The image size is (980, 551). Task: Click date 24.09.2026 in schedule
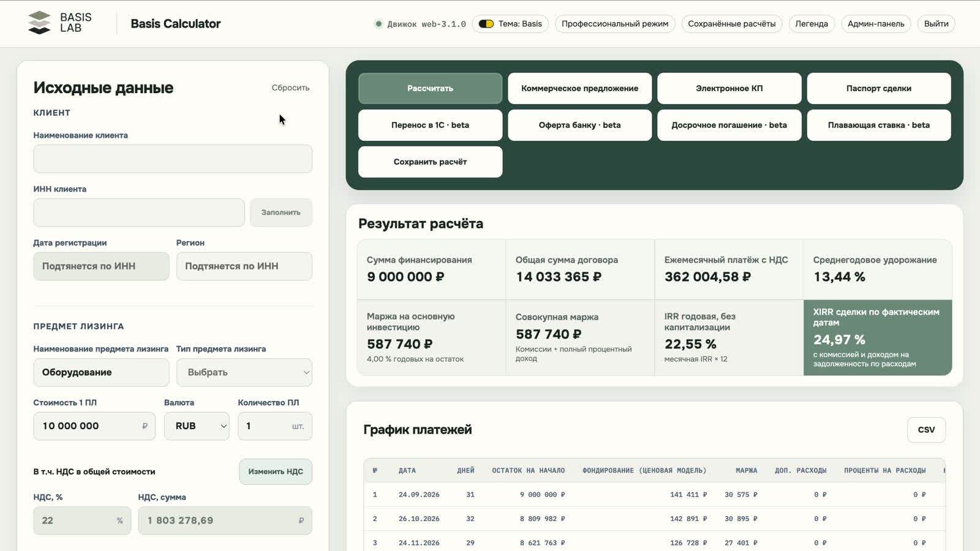[419, 495]
